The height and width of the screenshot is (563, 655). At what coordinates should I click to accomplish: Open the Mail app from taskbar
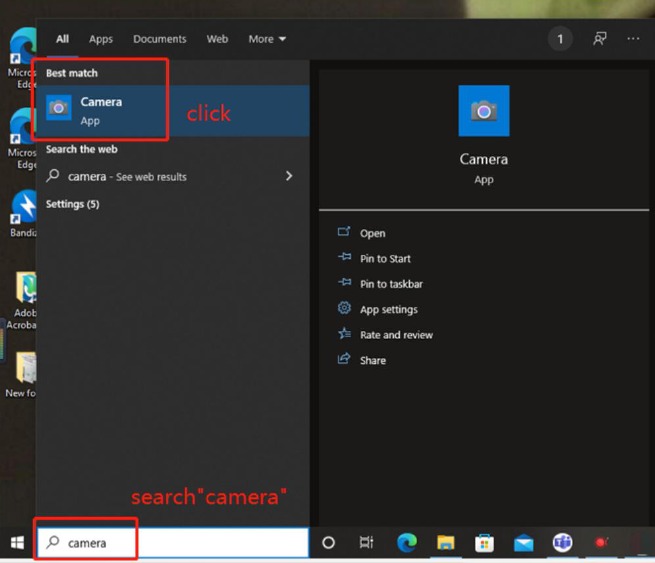(x=523, y=543)
